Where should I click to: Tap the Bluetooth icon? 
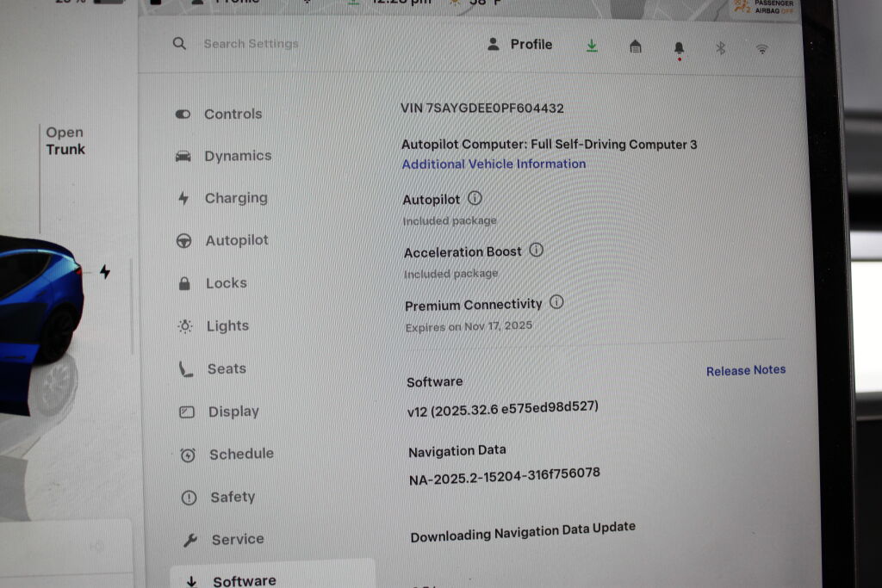pos(721,49)
